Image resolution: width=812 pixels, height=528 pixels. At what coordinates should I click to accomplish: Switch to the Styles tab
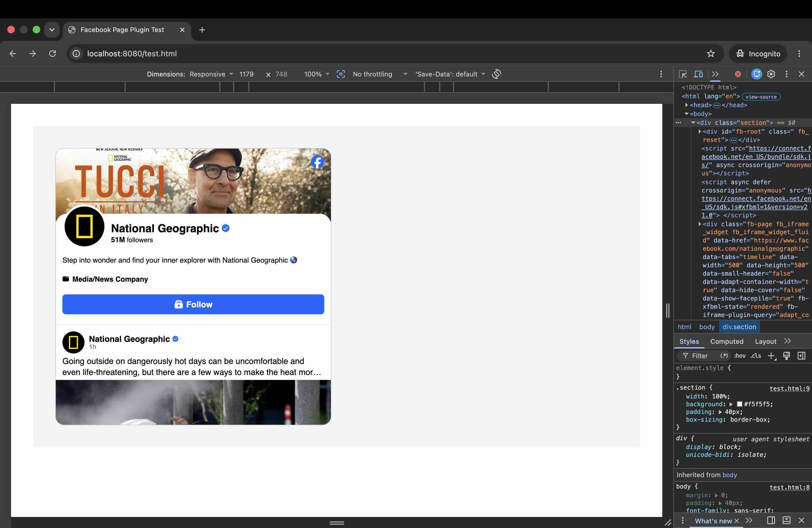click(689, 341)
